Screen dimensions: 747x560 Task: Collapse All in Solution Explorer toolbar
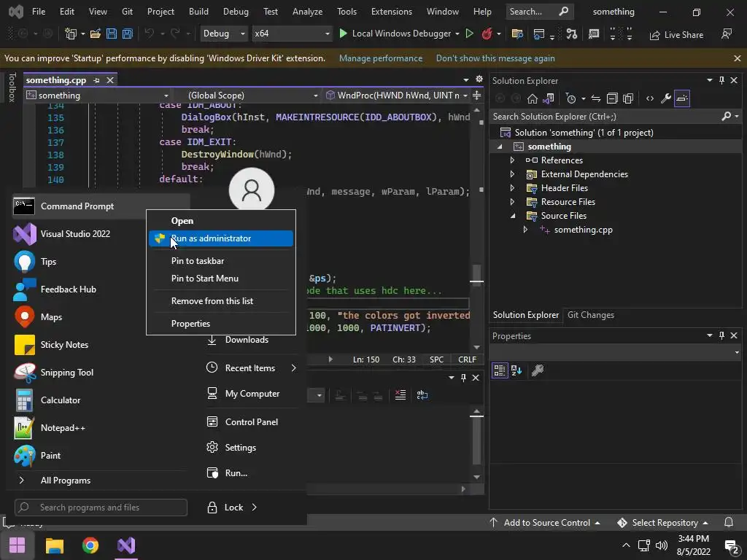612,98
